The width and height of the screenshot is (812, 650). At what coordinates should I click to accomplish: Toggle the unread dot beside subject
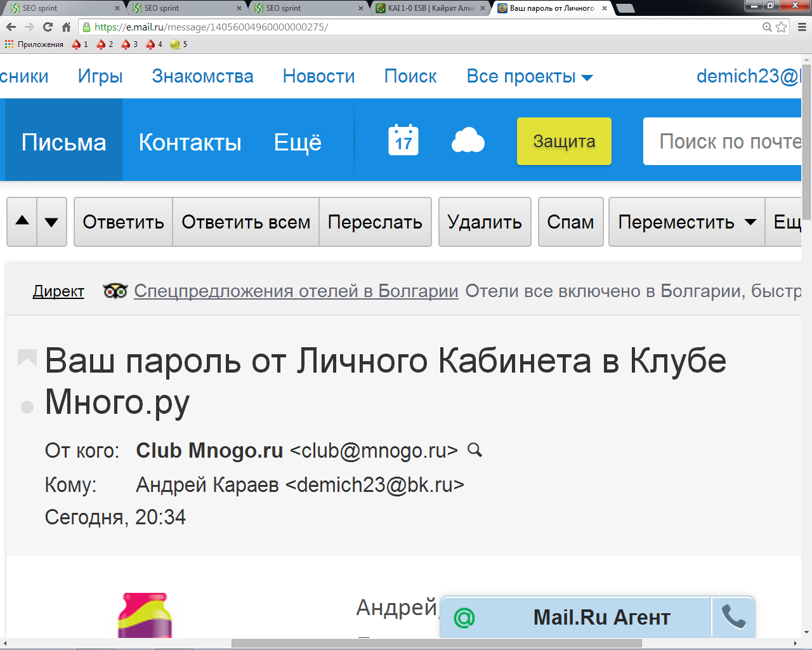point(27,407)
